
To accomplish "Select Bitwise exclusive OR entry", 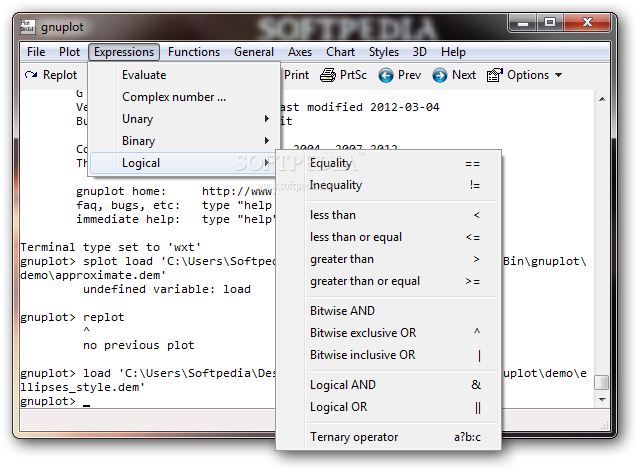I will pyautogui.click(x=389, y=333).
